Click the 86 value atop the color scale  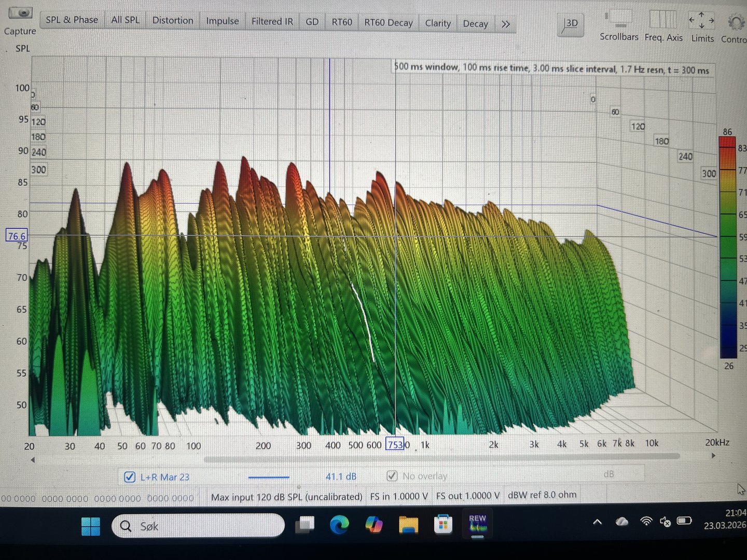tap(727, 132)
